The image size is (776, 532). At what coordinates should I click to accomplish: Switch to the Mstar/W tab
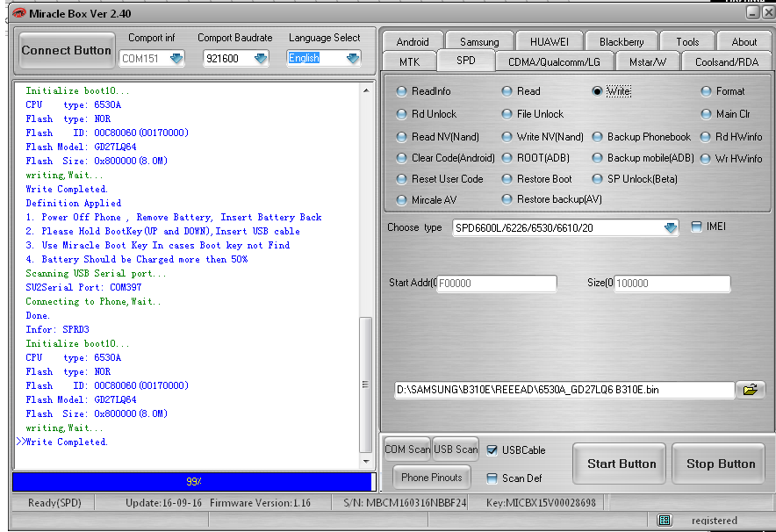pos(647,61)
